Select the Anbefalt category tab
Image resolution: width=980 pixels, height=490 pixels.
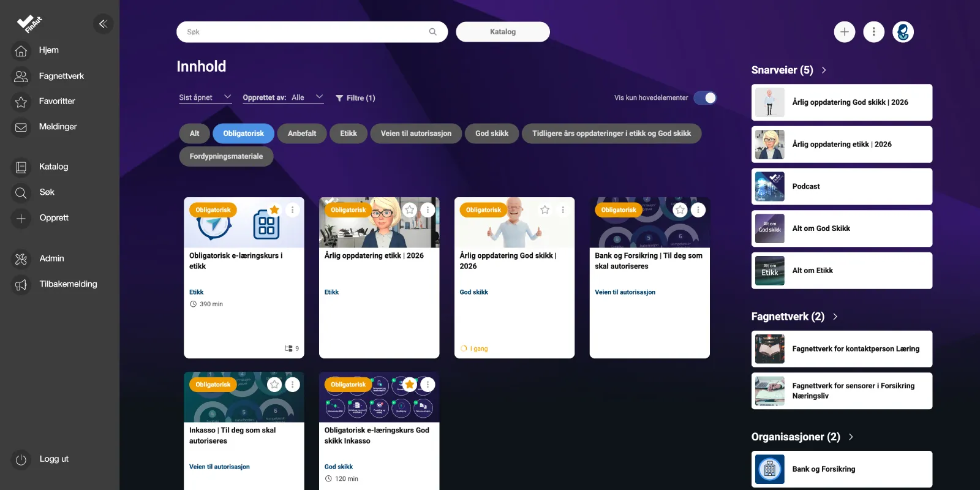(302, 134)
